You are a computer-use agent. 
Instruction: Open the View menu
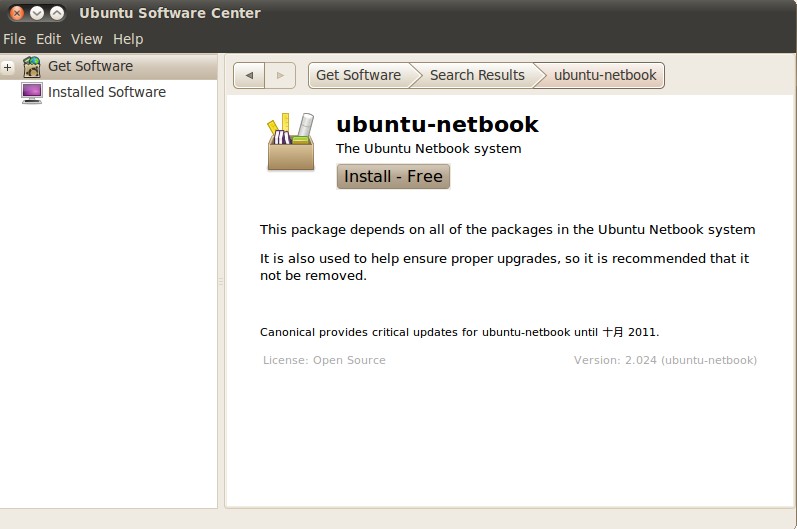click(86, 39)
